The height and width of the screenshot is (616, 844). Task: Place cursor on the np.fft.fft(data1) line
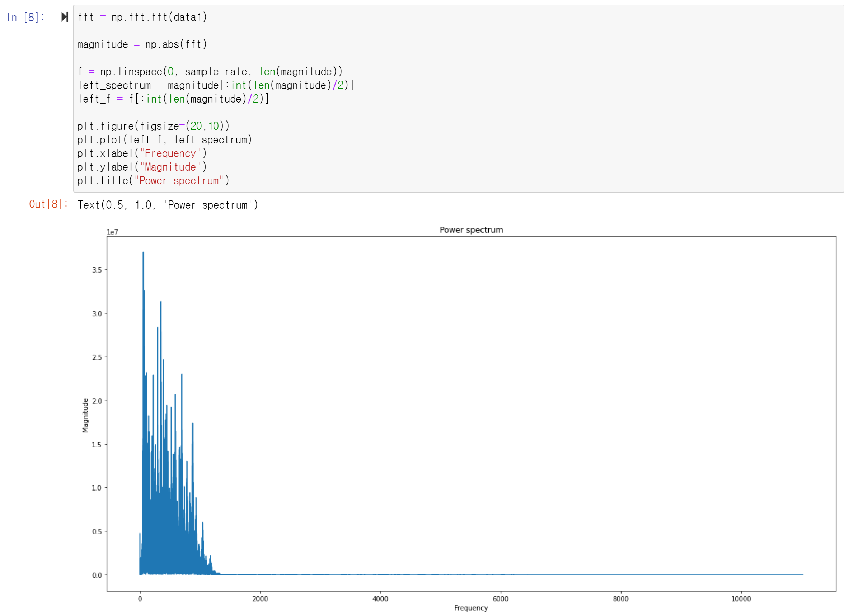click(x=142, y=17)
